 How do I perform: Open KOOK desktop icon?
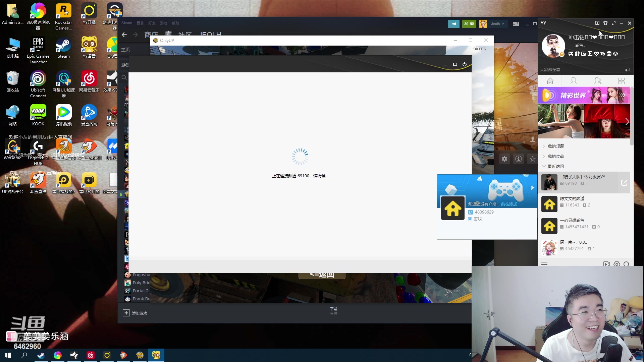pos(38,115)
